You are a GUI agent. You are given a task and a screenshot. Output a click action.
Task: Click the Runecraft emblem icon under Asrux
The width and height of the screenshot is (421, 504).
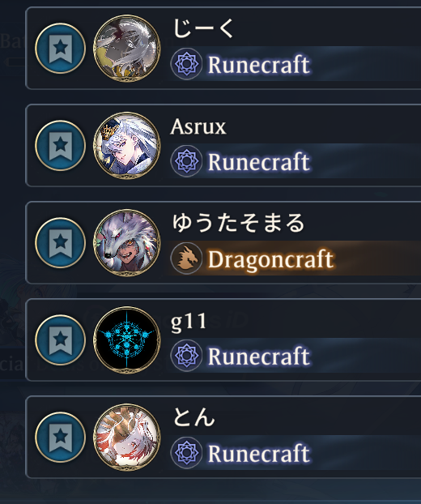tap(186, 161)
